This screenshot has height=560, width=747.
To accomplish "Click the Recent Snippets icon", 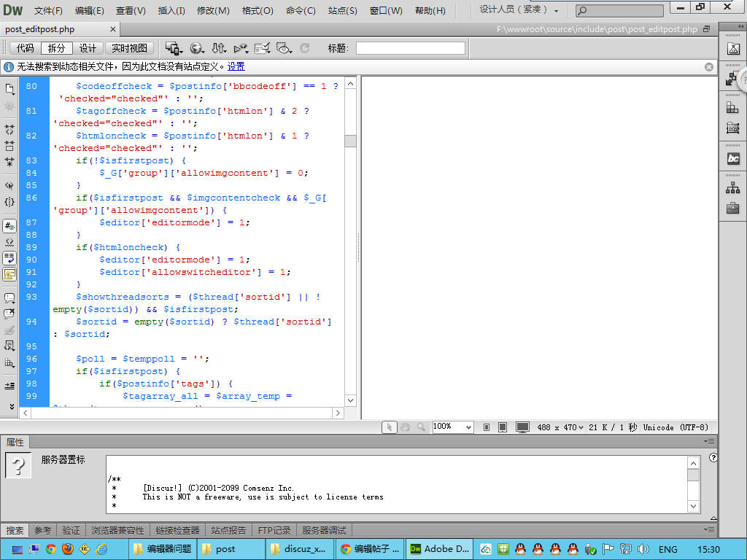I will tap(9, 346).
